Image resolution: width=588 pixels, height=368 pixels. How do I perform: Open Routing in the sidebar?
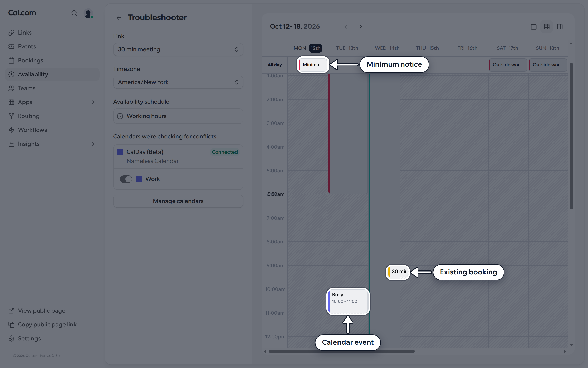pyautogui.click(x=52, y=116)
